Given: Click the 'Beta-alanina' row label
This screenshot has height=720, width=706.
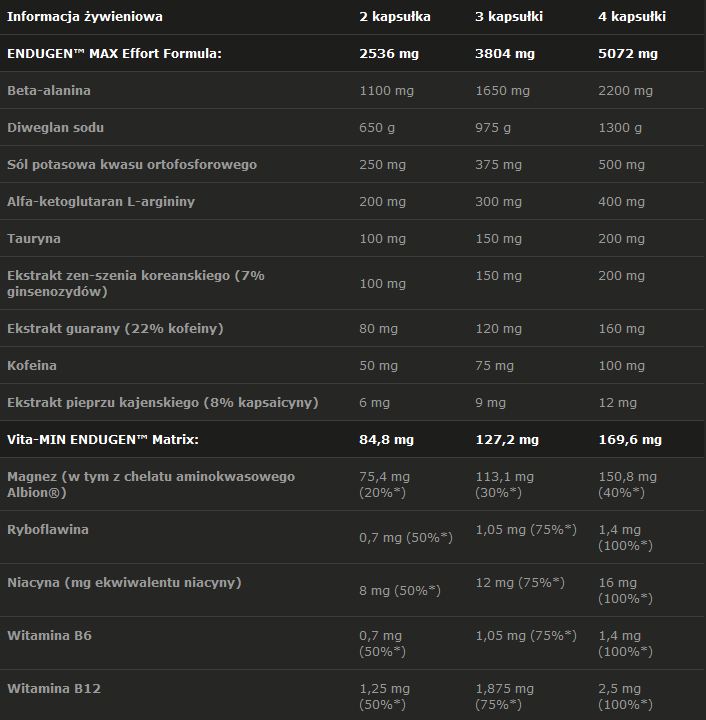Looking at the screenshot, I should coord(49,90).
